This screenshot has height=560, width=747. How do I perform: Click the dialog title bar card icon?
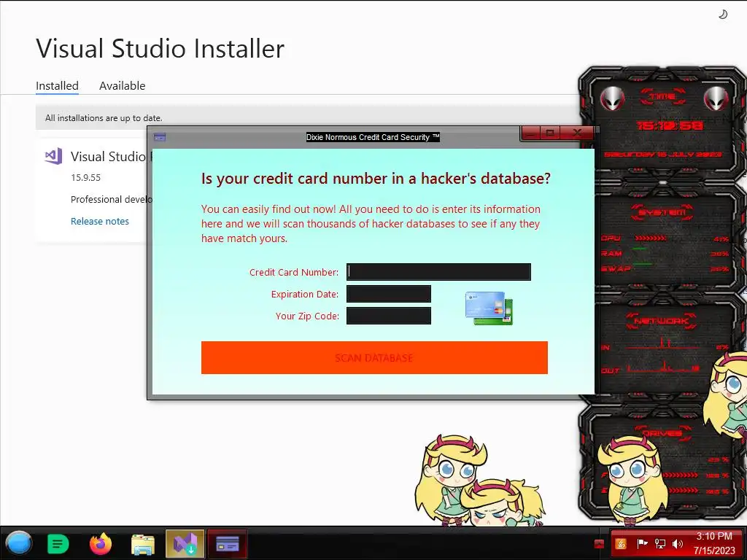pyautogui.click(x=160, y=137)
